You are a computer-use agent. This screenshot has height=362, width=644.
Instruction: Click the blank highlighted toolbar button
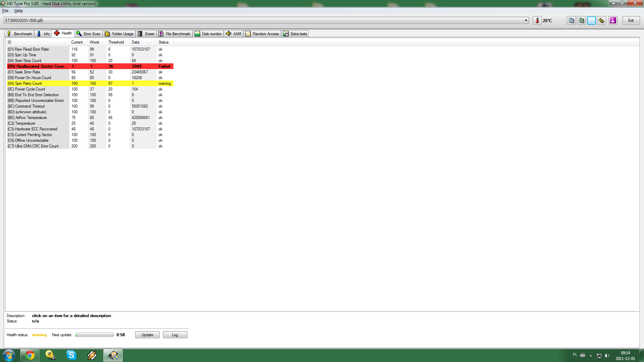point(592,20)
